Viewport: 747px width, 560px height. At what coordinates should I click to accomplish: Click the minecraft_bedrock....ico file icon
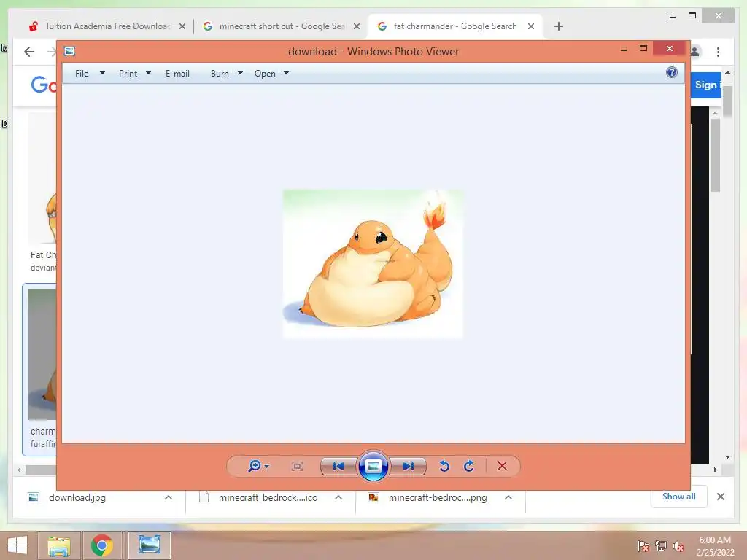coord(204,497)
